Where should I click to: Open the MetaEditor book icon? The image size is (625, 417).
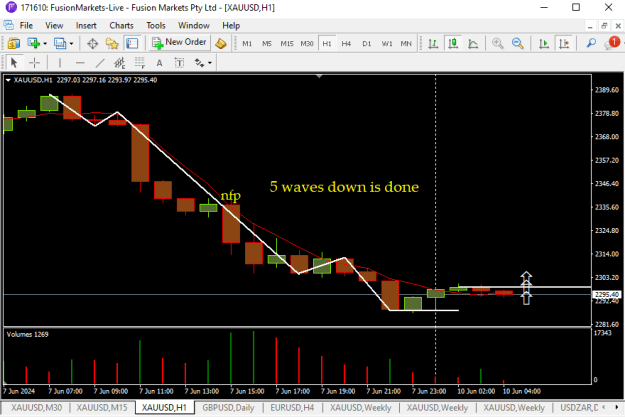point(221,43)
